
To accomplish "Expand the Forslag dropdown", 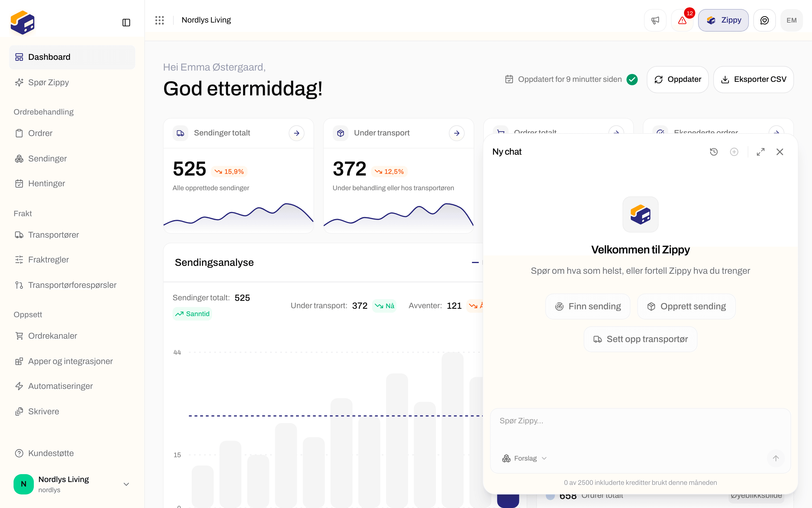I will point(524,458).
